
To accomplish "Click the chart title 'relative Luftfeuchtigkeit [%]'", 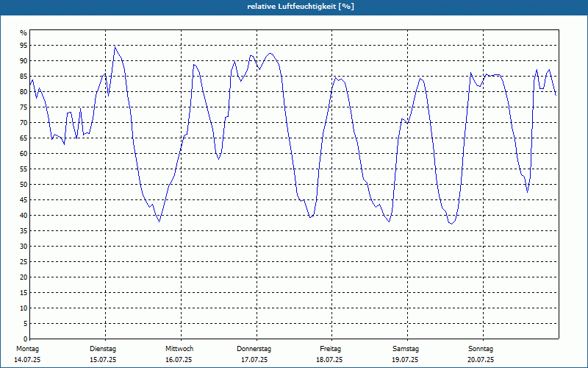I will 301,7.
